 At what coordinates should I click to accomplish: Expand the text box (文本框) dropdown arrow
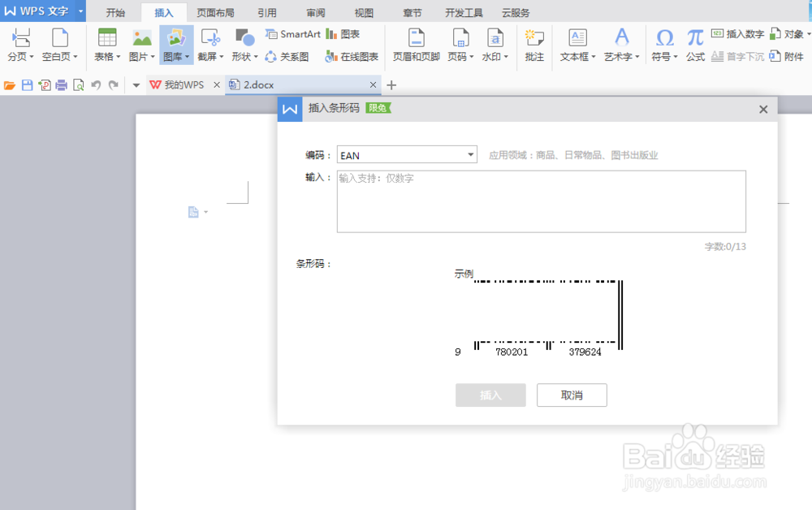[594, 56]
